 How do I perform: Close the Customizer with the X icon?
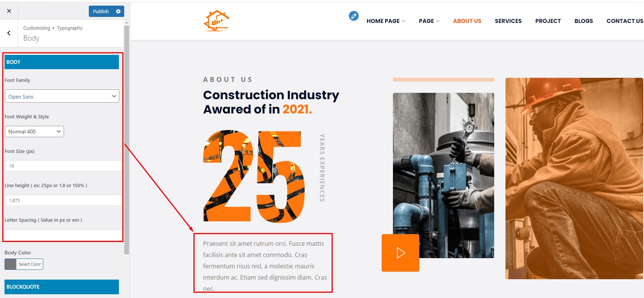pyautogui.click(x=9, y=11)
